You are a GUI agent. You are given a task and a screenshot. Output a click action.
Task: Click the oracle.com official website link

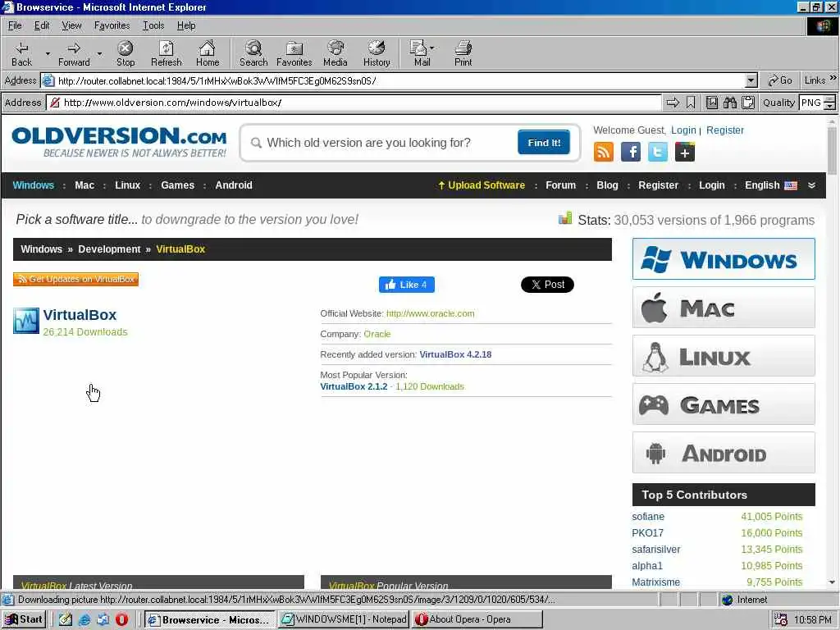coord(430,313)
